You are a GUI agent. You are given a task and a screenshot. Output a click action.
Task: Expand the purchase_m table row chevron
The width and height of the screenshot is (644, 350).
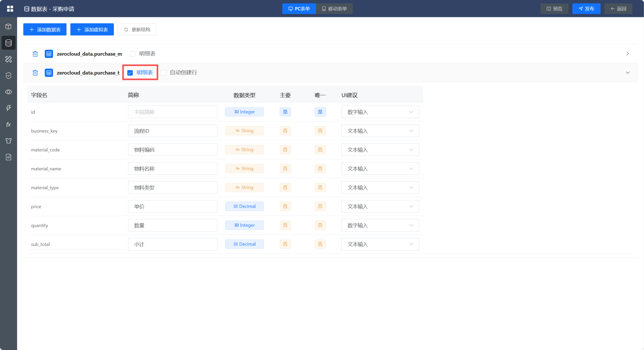(627, 54)
